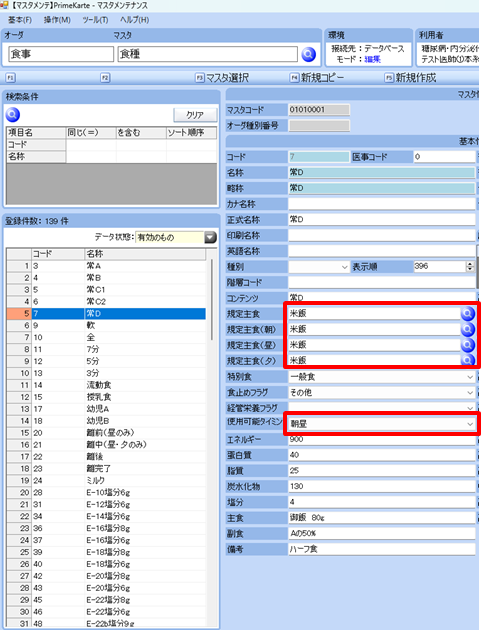Click the F3 マスタ選択 function button

click(222, 78)
